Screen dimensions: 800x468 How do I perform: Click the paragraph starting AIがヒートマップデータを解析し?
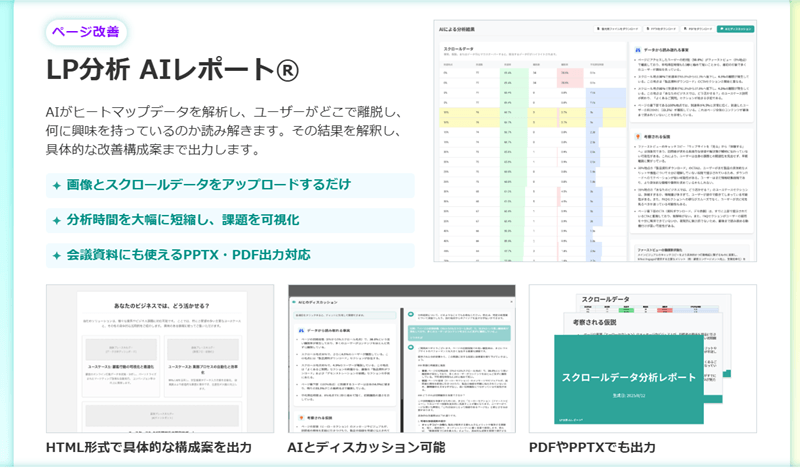point(224,131)
